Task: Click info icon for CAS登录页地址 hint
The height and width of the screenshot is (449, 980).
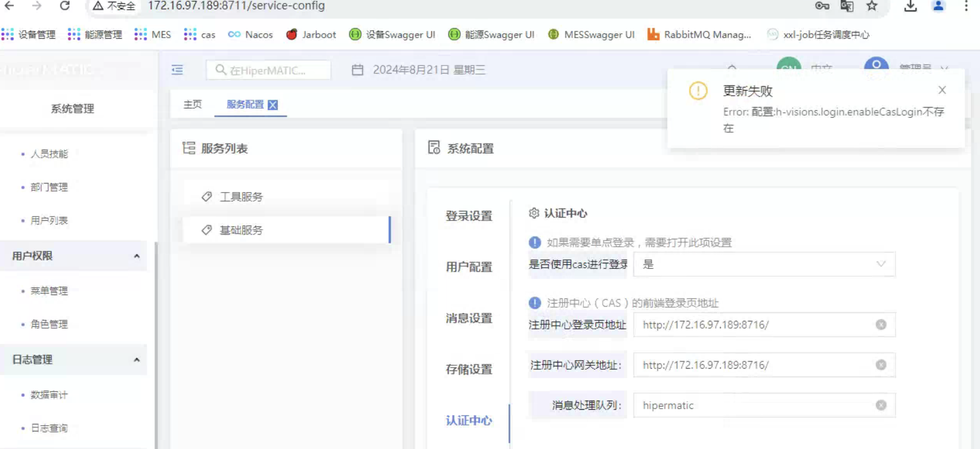Action: click(534, 303)
